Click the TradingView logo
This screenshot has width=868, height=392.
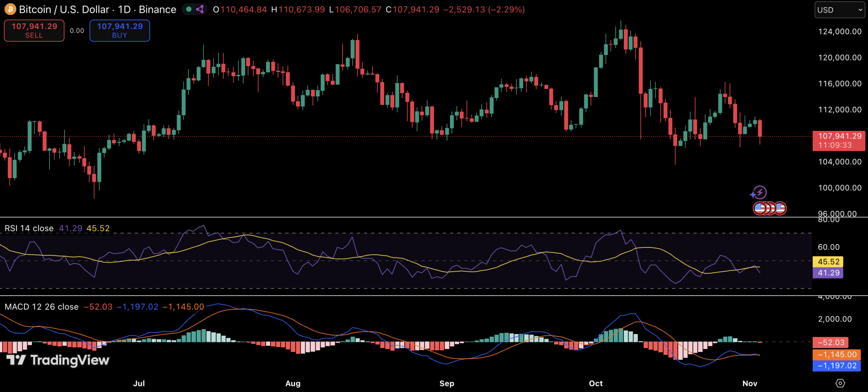point(58,360)
